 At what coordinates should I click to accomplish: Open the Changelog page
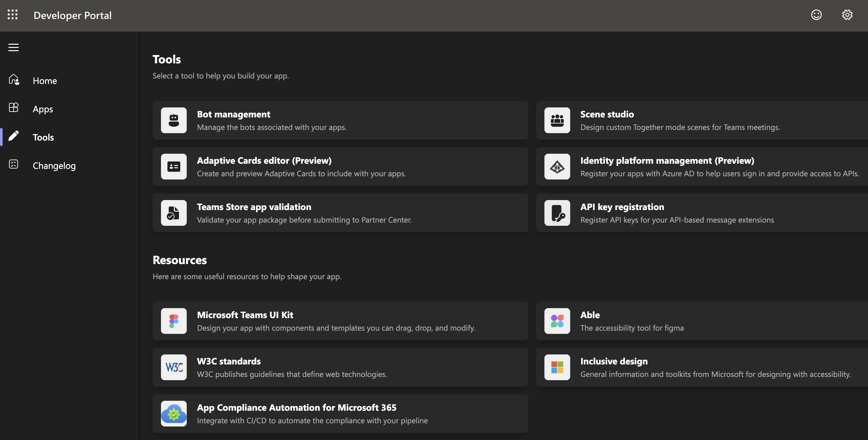(x=54, y=165)
